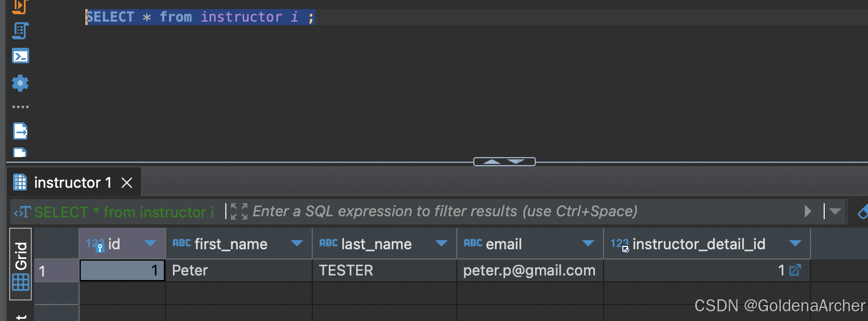Viewport: 868px width, 321px height.
Task: Open the gear settings icon in sidebar
Action: pos(20,83)
